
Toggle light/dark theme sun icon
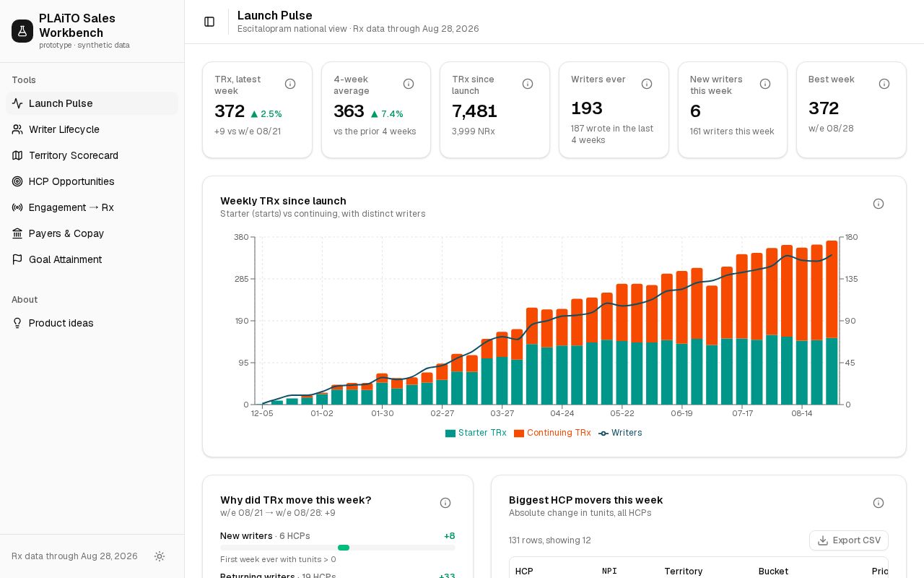(160, 556)
